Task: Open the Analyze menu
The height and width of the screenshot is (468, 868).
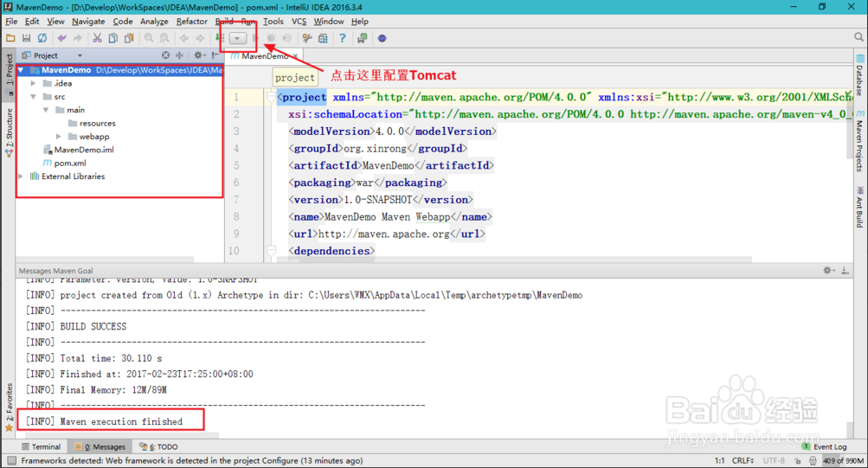Action: point(154,21)
